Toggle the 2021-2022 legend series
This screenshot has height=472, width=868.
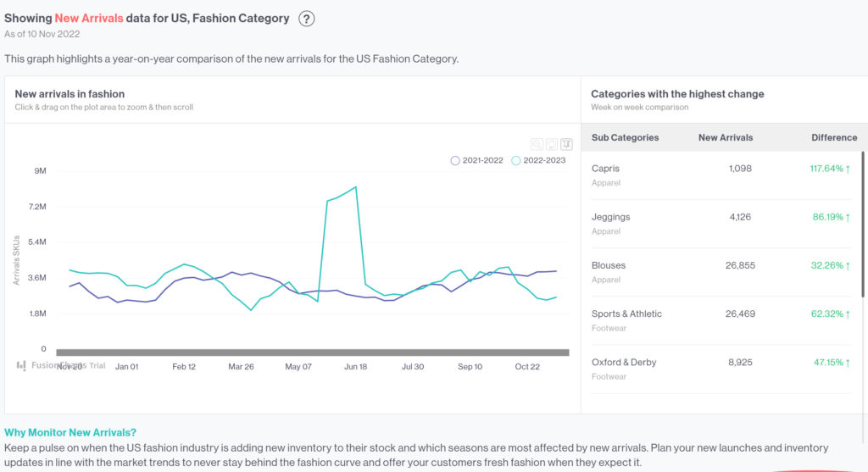[x=478, y=160]
